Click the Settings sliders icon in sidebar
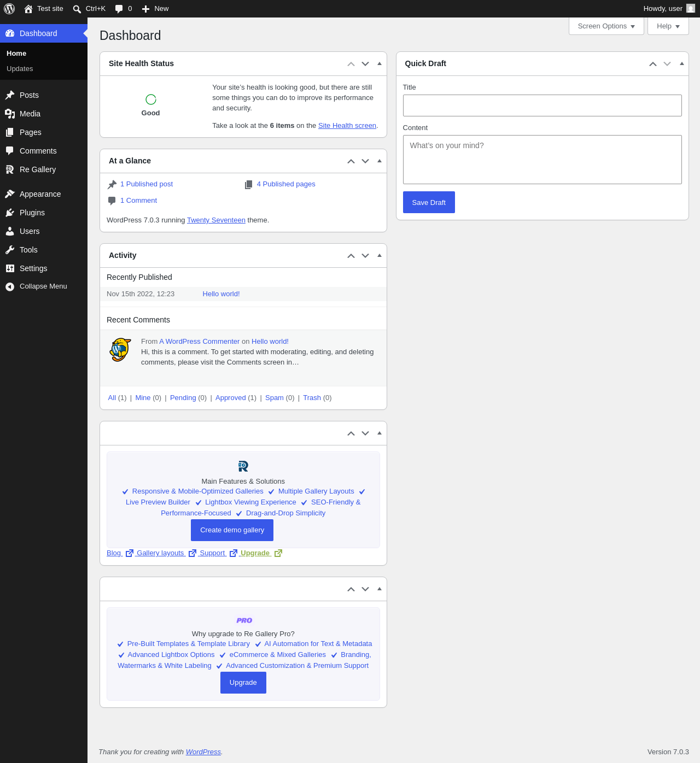Screen dimensions: 700x763 10,268
